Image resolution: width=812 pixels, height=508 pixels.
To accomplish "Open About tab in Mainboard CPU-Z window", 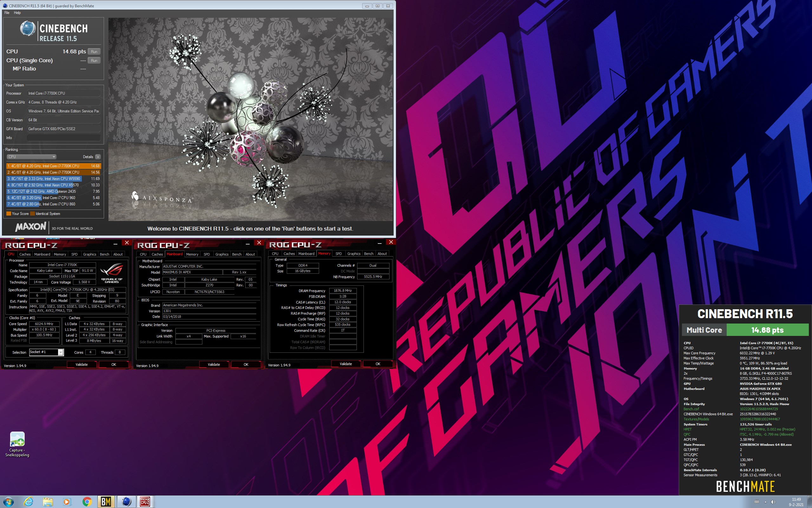I will [x=250, y=254].
